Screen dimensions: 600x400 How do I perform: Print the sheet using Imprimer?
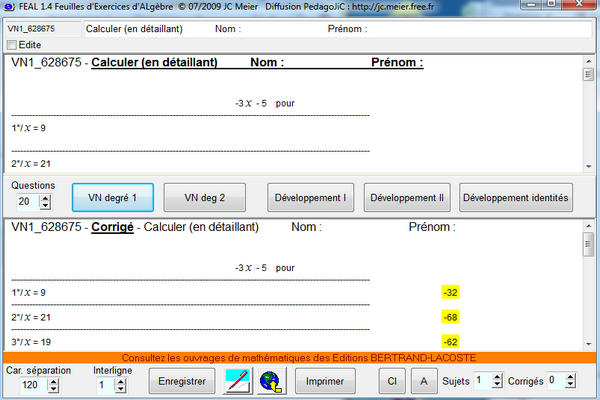tap(326, 381)
